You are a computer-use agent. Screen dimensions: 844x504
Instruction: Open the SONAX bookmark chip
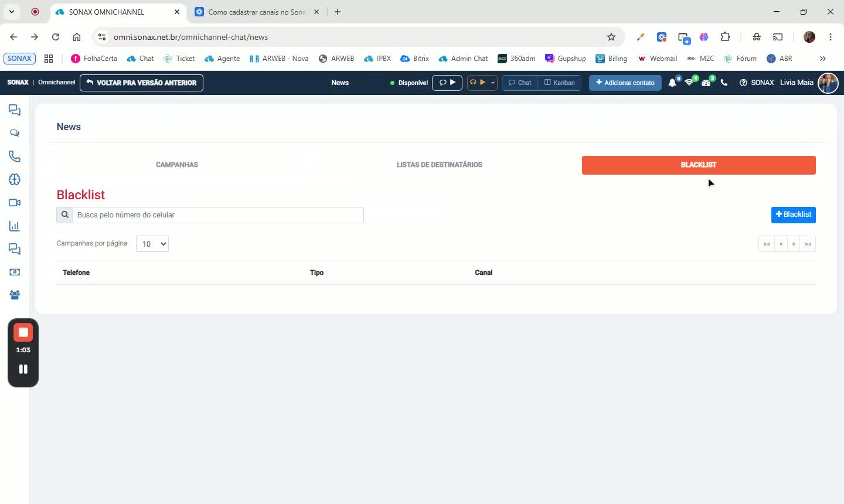tap(19, 59)
